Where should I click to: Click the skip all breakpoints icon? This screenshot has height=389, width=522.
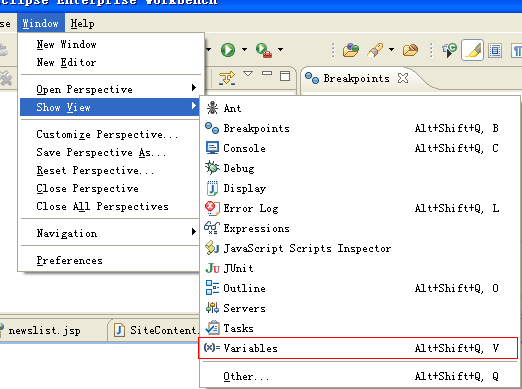coord(449,50)
